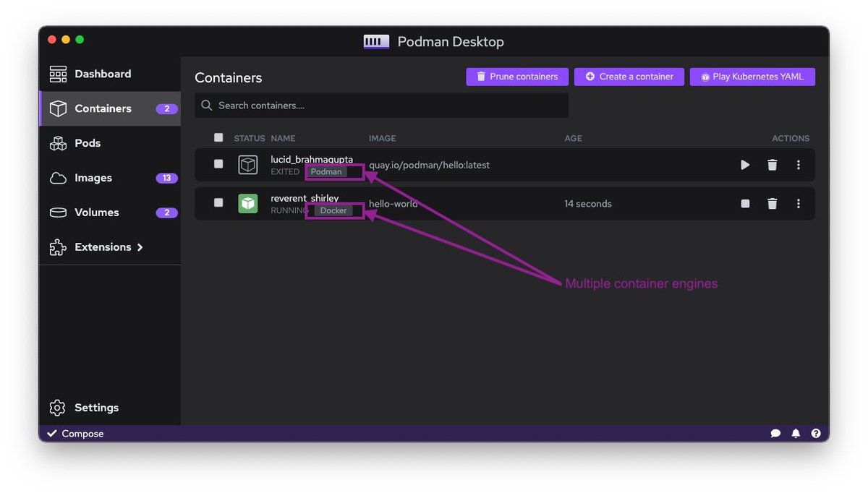Image resolution: width=868 pixels, height=493 pixels.
Task: Open the feedback chat bubble icon
Action: coord(775,434)
